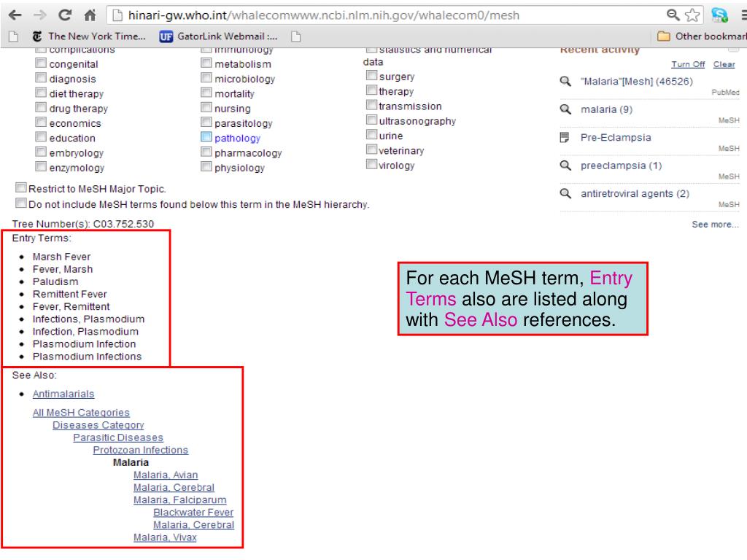
Task: Click search icon beside "Malaria"[Mesh] activity
Action: click(x=565, y=82)
